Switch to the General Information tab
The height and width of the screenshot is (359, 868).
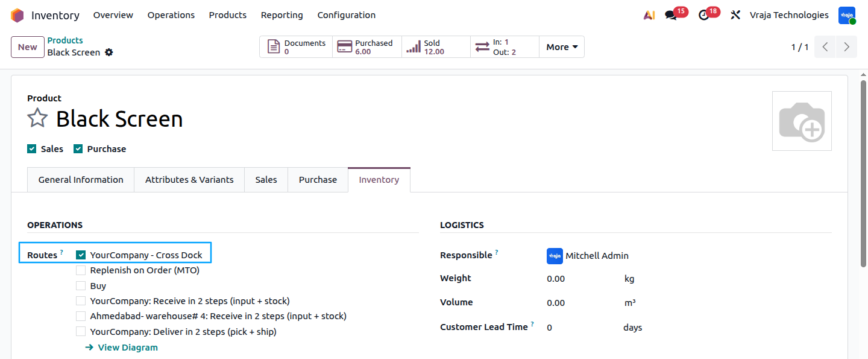pyautogui.click(x=81, y=180)
